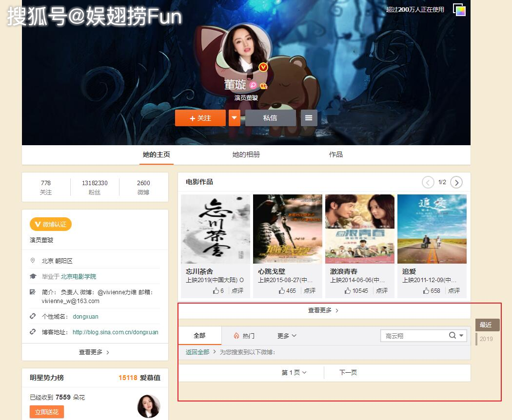The width and height of the screenshot is (512, 420).
Task: Click 点评 under 心跳戈壁
Action: click(310, 290)
